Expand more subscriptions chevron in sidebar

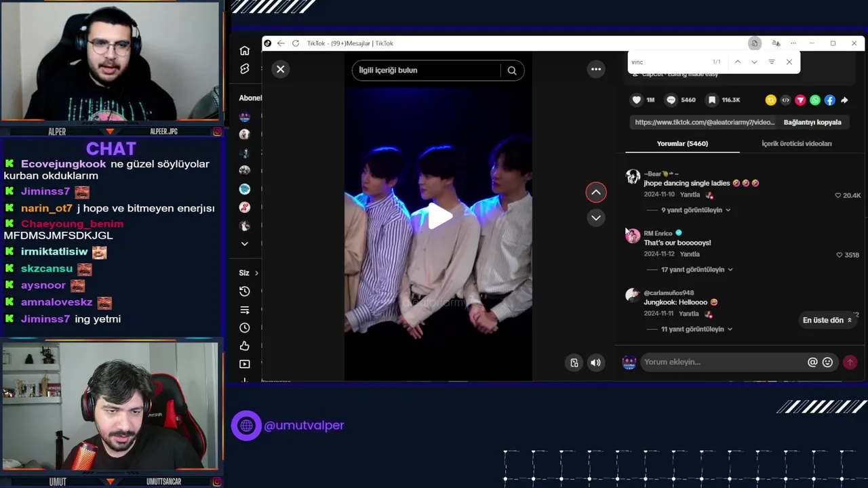point(245,244)
